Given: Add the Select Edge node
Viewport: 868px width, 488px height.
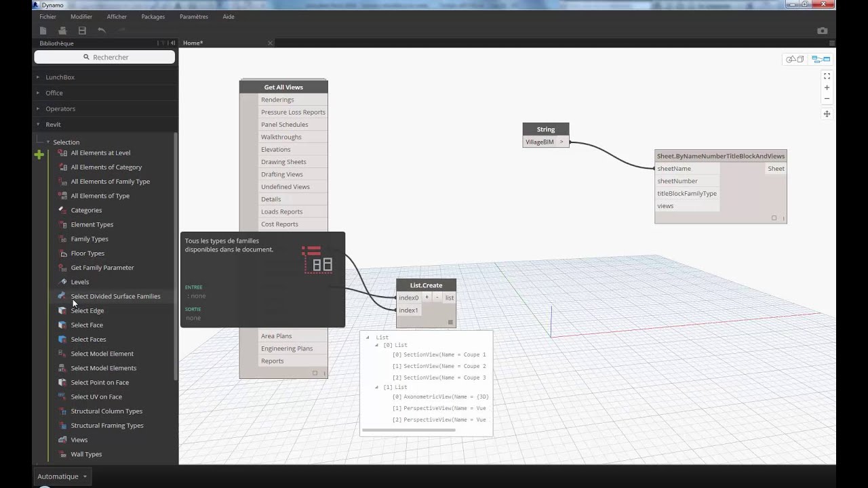Looking at the screenshot, I should 87,310.
